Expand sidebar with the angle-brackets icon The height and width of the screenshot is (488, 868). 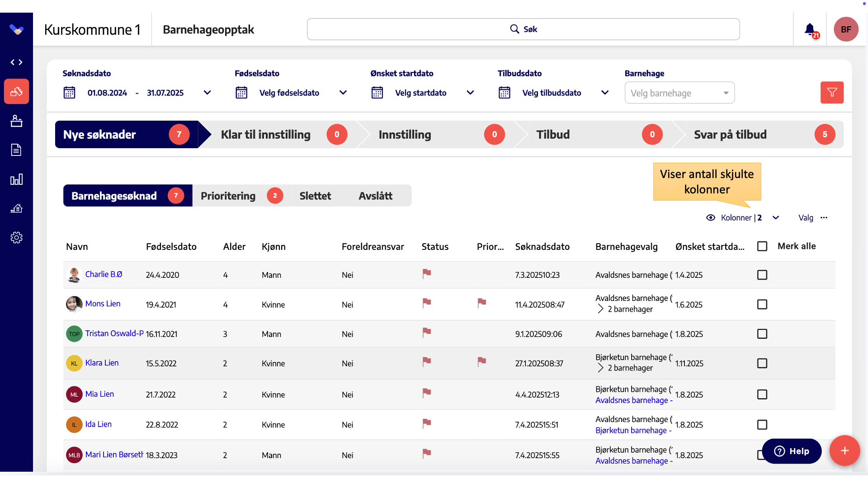(16, 62)
